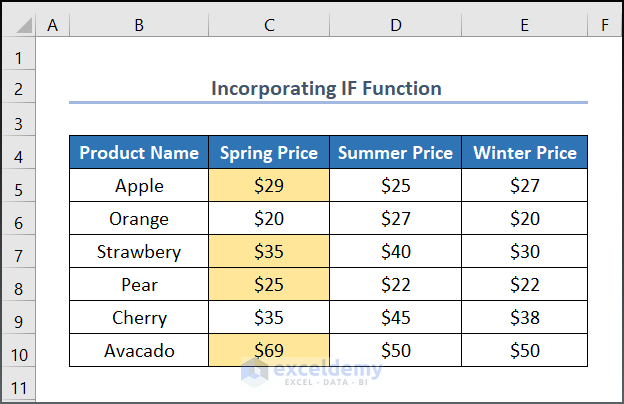
Task: Select row 7 header
Action: coord(18,252)
